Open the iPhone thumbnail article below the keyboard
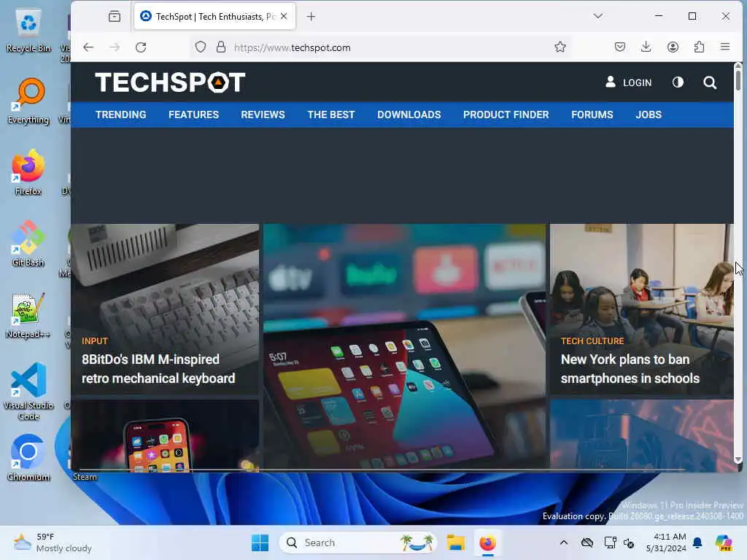 tap(165, 435)
